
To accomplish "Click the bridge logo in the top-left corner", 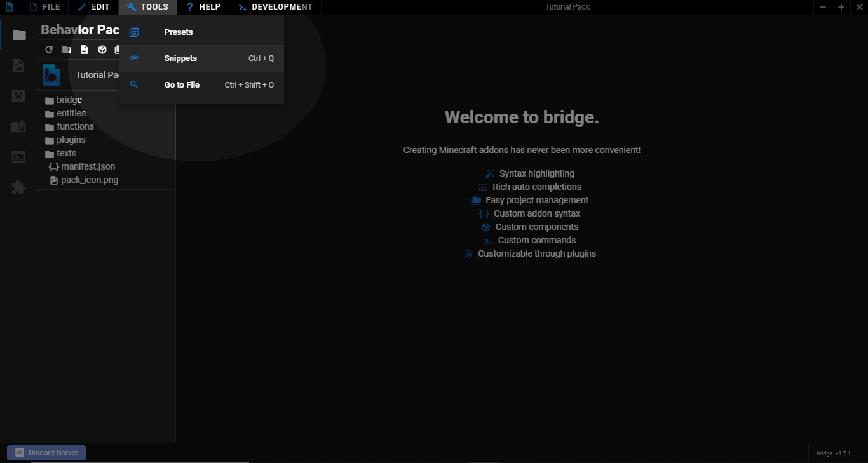I will (x=10, y=7).
